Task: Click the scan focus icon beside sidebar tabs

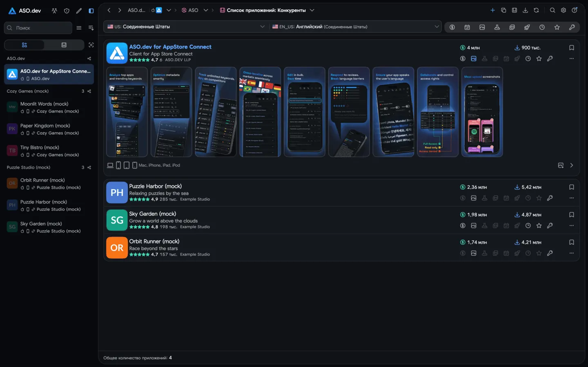Action: 91,45
